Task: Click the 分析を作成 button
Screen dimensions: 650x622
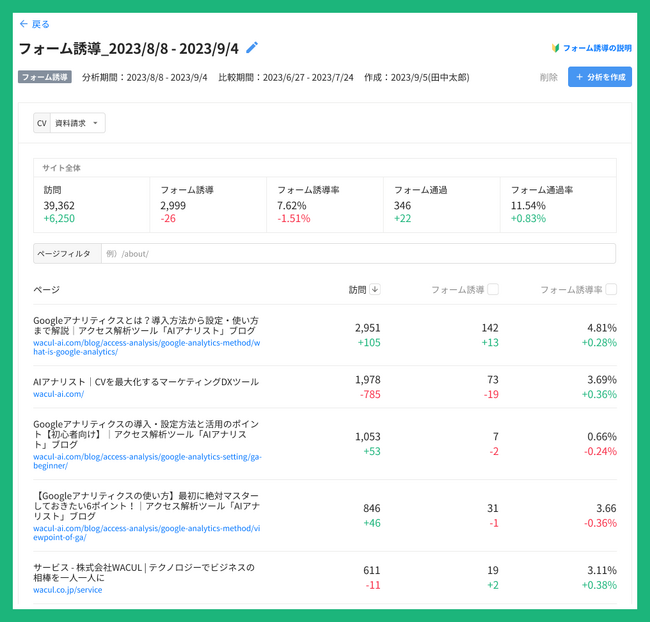Action: [600, 77]
